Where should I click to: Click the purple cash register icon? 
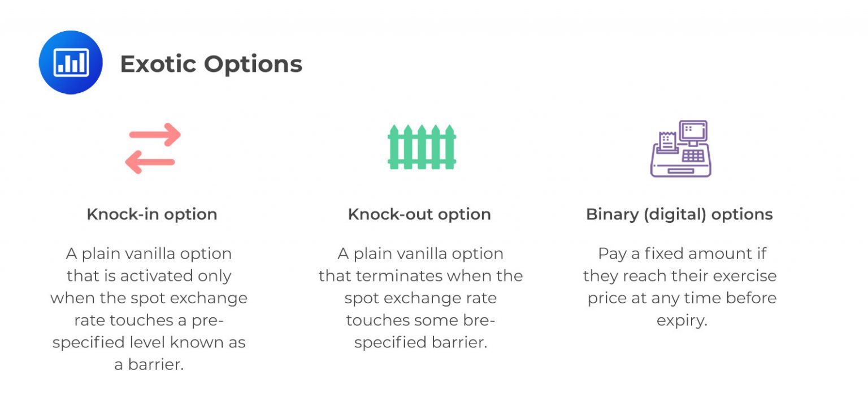(680, 149)
